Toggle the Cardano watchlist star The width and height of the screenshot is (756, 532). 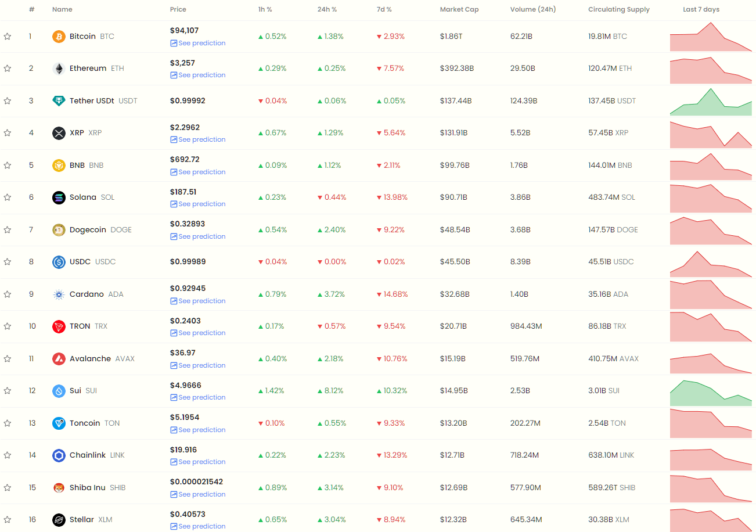(x=8, y=294)
